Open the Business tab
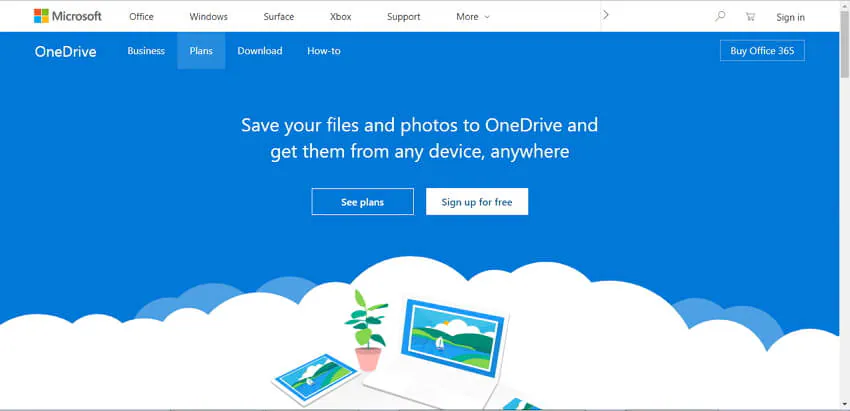Image resolution: width=850 pixels, height=411 pixels. (x=146, y=51)
